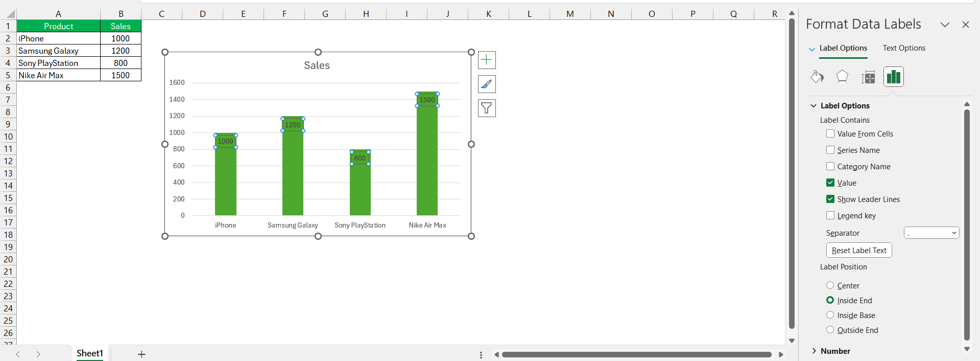This screenshot has height=361, width=980.
Task: Close the Format Data Labels pane
Action: (965, 25)
